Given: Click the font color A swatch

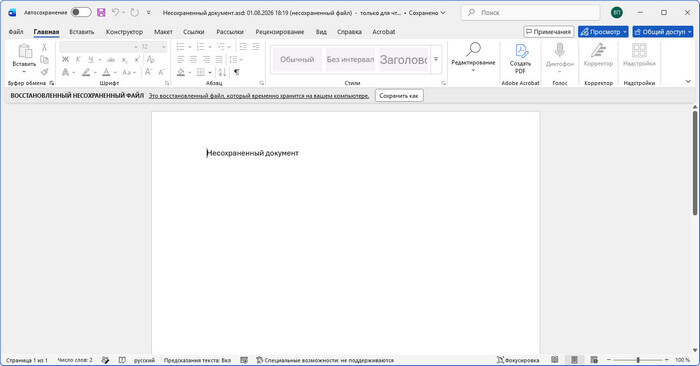Looking at the screenshot, I should click(x=106, y=72).
